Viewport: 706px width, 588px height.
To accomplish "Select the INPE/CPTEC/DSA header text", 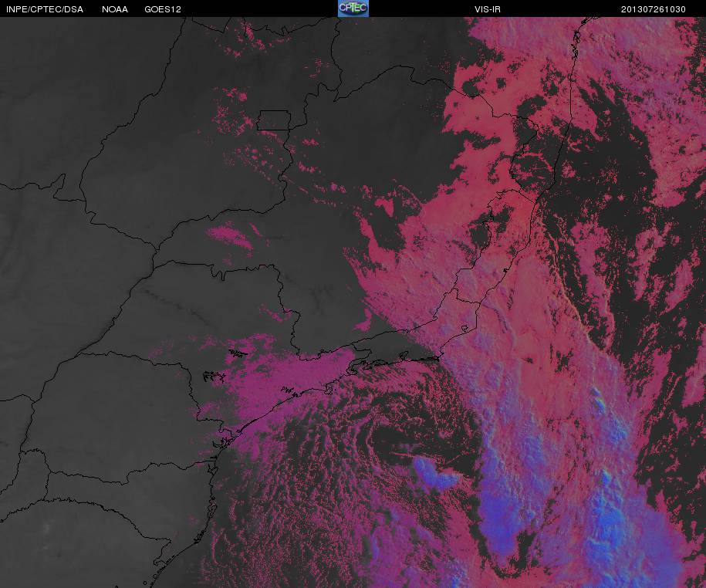I will pyautogui.click(x=45, y=9).
